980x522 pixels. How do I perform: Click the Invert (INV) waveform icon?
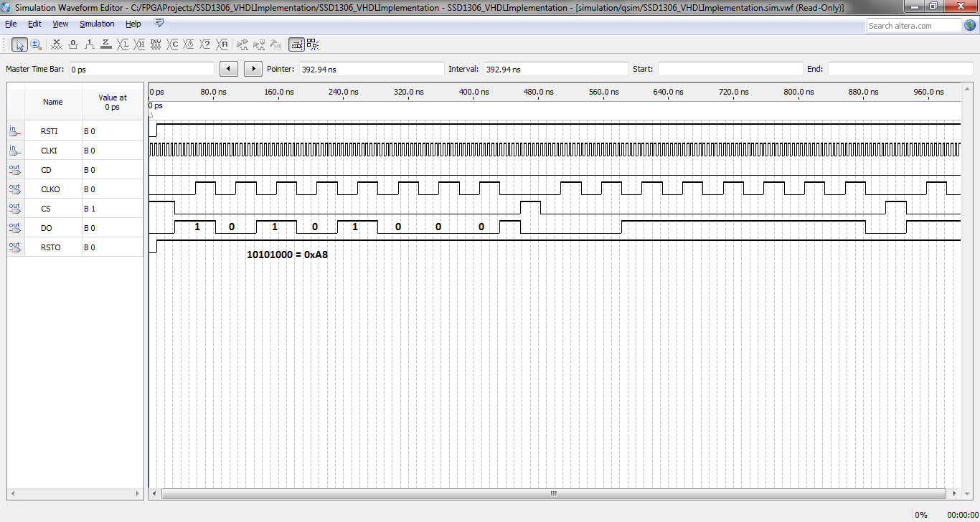point(156,44)
